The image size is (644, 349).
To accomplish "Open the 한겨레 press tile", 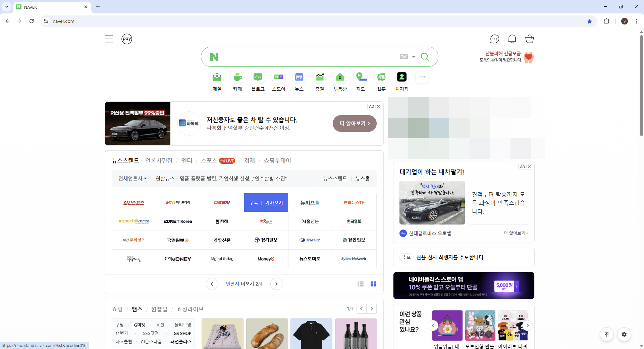I will point(222,221).
